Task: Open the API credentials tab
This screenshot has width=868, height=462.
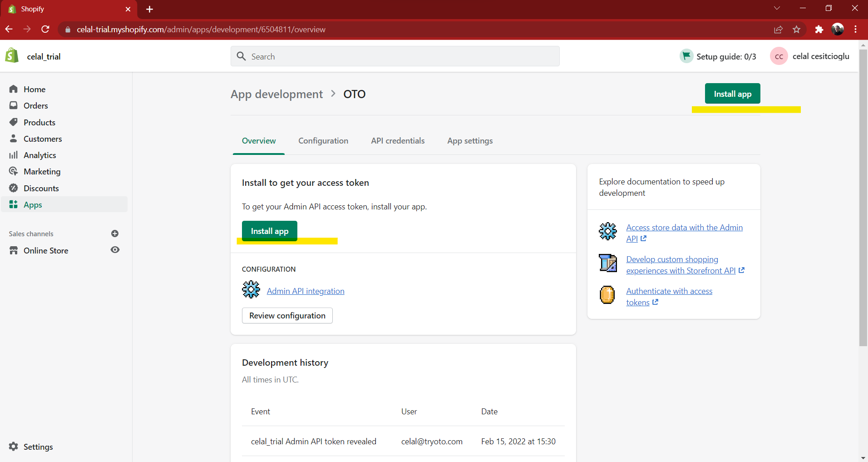Action: pos(398,141)
